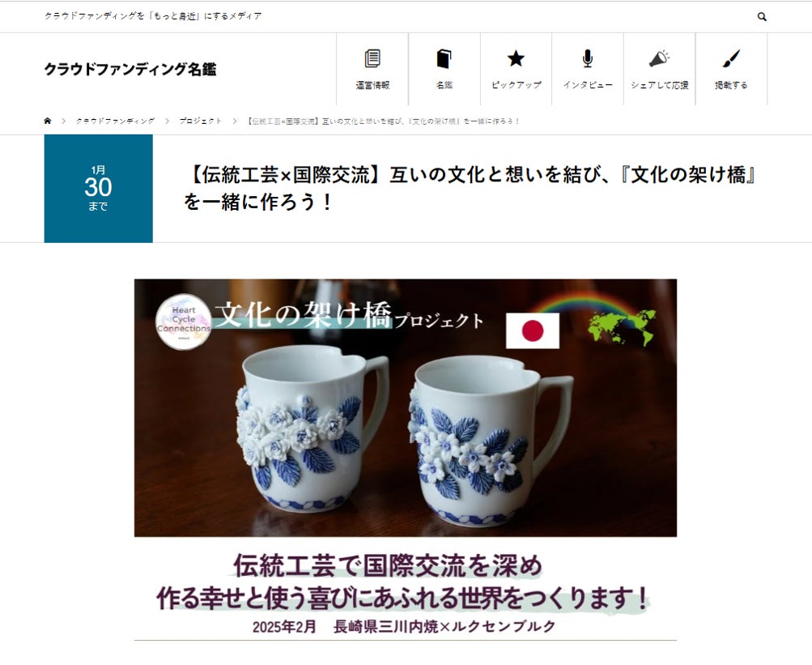Click the クラウドファンディング名鑑 site logo
Image resolution: width=812 pixels, height=665 pixels.
[130, 69]
